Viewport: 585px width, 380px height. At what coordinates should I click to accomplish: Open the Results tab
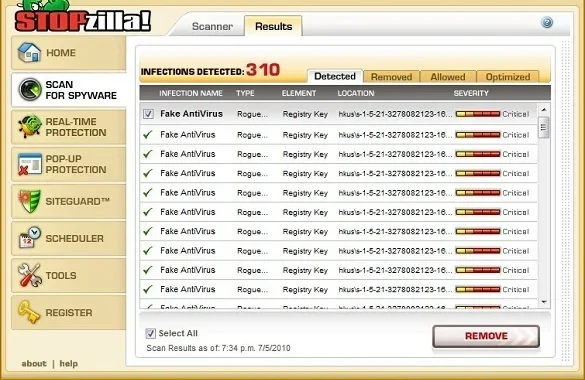pos(273,26)
